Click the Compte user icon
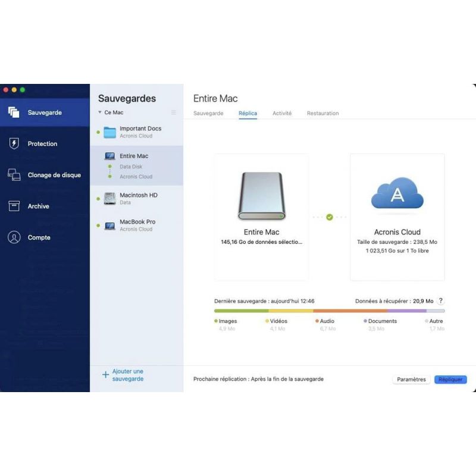 point(14,237)
